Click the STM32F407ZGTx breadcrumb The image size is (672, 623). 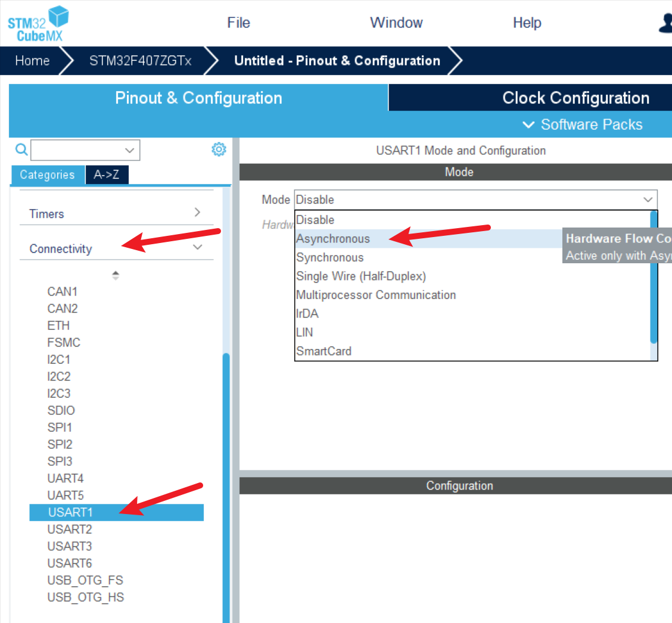click(x=140, y=61)
